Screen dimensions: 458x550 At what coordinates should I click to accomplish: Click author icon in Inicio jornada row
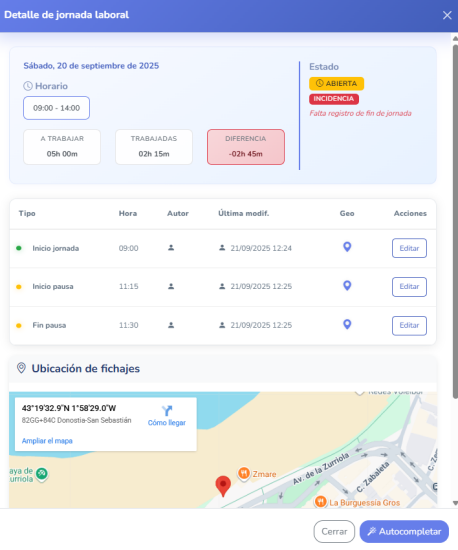pyautogui.click(x=171, y=248)
